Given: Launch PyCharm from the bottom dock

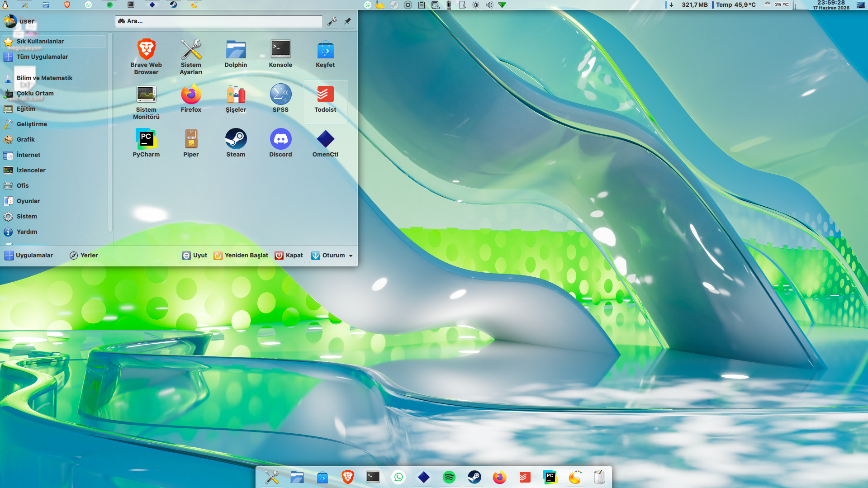Looking at the screenshot, I should click(x=550, y=477).
